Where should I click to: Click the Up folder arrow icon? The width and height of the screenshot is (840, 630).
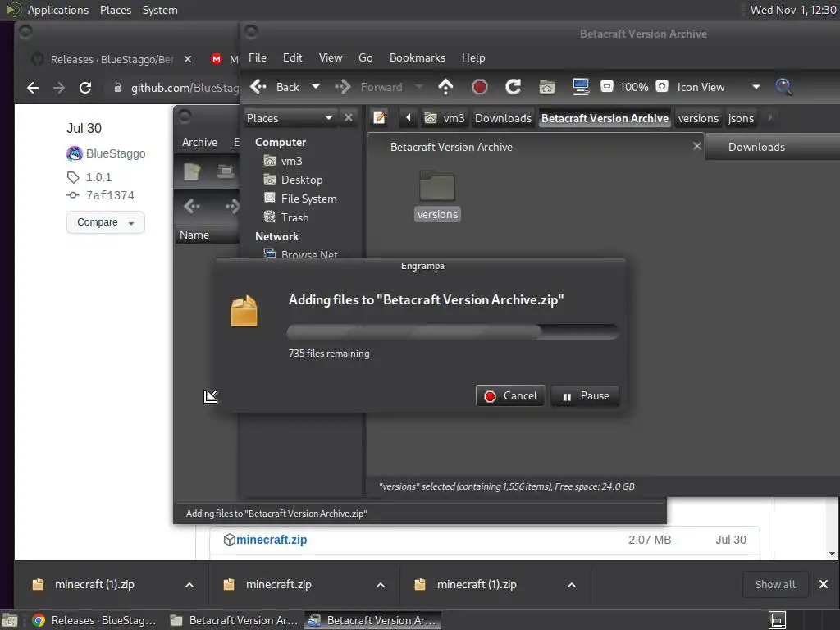click(445, 87)
